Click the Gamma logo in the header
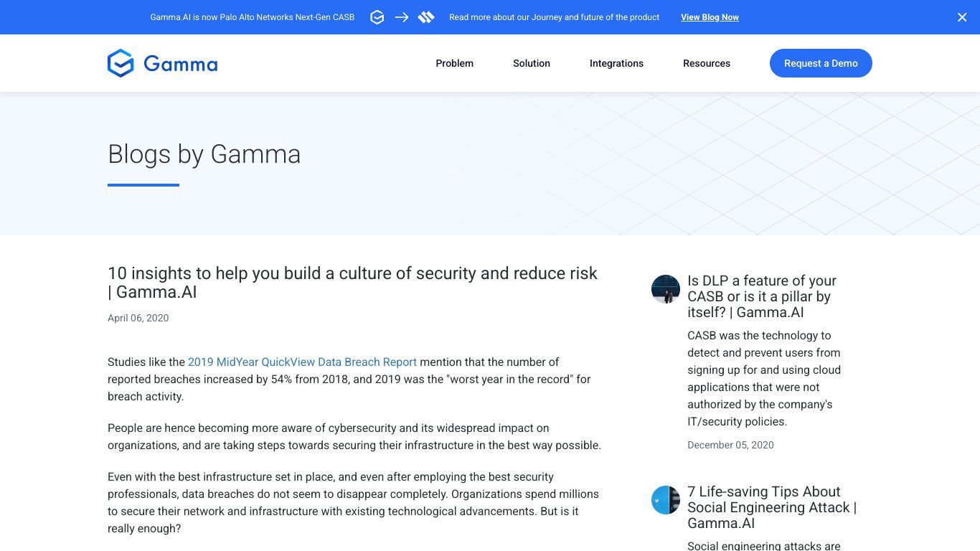980x551 pixels. [163, 63]
